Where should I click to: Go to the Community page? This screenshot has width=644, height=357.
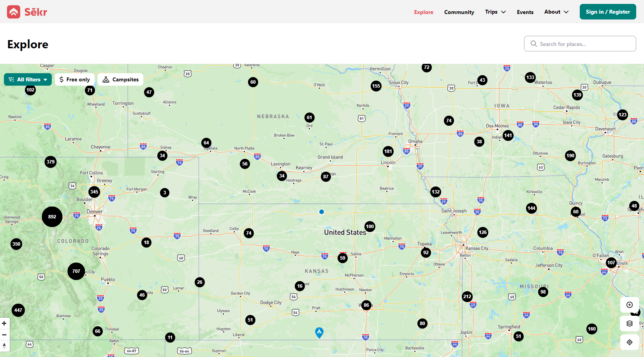[x=459, y=12]
